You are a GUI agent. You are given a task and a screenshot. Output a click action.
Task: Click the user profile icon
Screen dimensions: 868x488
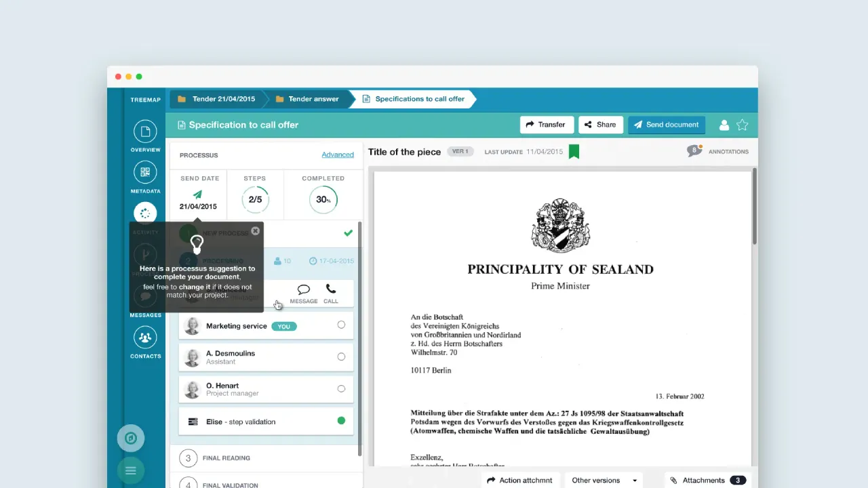[x=724, y=125]
